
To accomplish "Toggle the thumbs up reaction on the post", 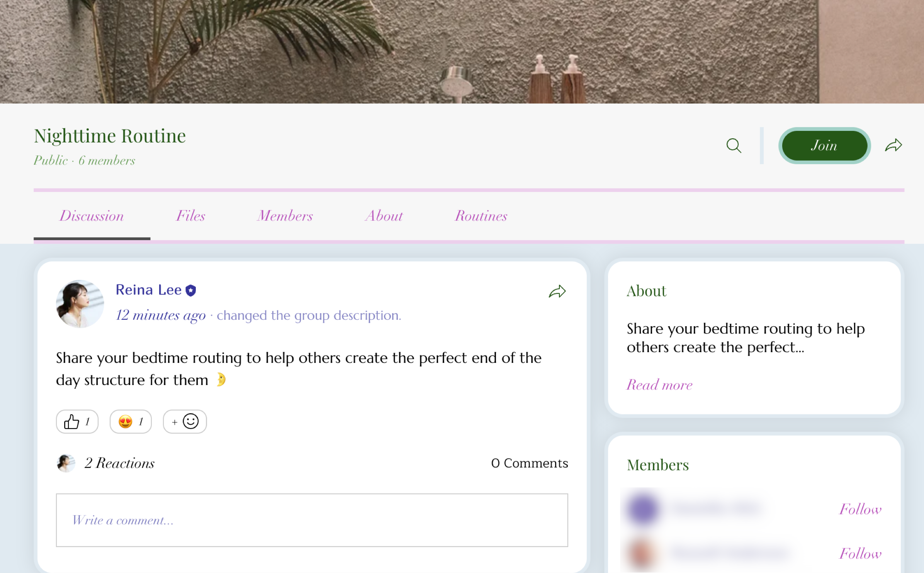I will point(77,421).
